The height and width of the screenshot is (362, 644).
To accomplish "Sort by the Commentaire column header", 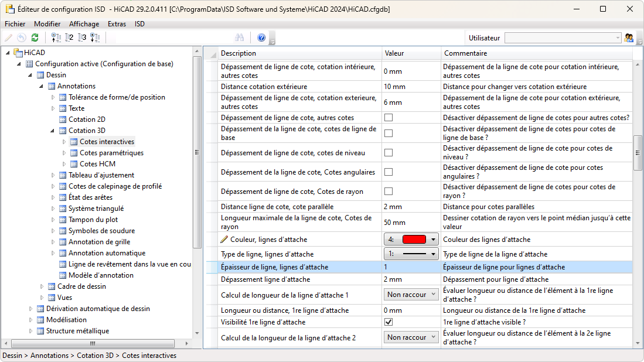I will 536,53.
